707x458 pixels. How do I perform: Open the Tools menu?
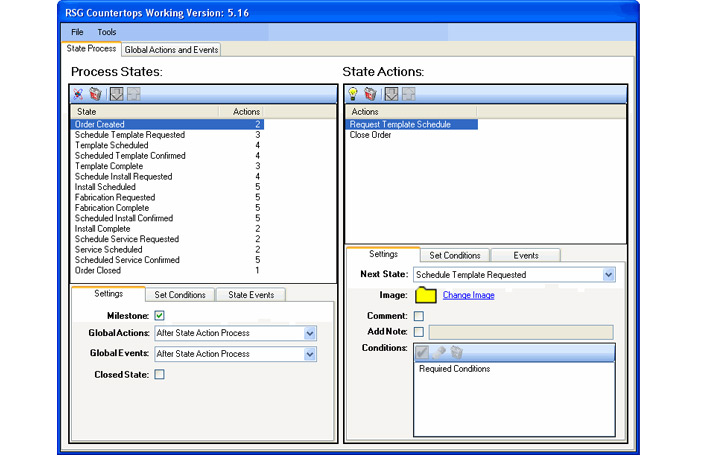[x=107, y=32]
